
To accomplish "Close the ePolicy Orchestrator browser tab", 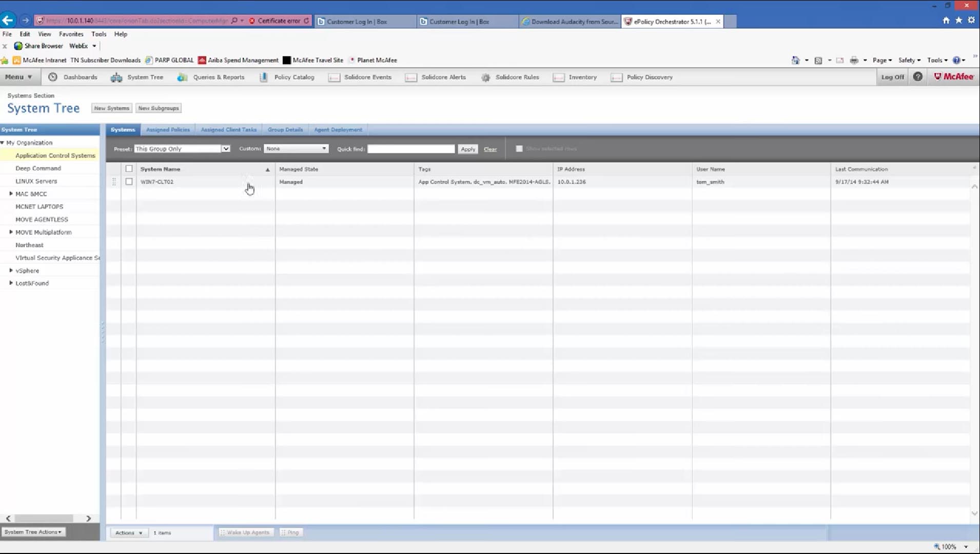I will tap(718, 21).
